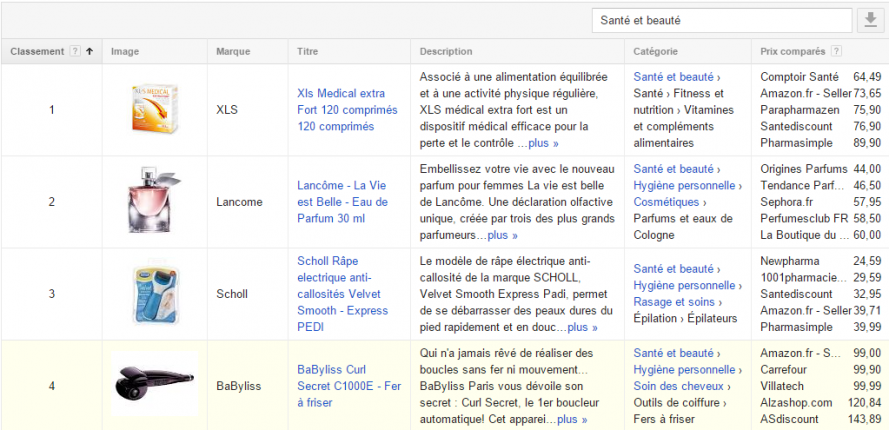Image resolution: width=889 pixels, height=430 pixels.
Task: Click Alzashop.com price entry 120,84
Action: pyautogui.click(x=821, y=402)
